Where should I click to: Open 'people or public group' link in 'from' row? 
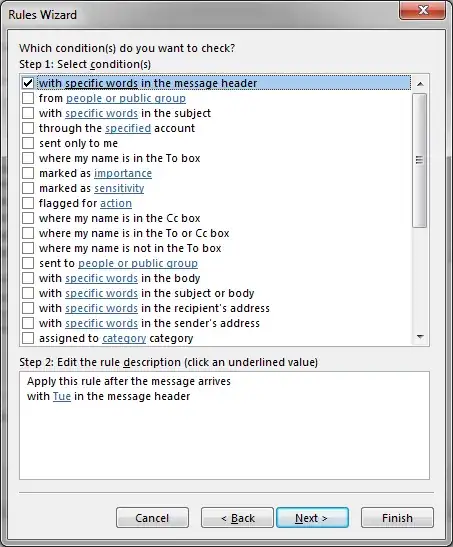click(x=126, y=98)
